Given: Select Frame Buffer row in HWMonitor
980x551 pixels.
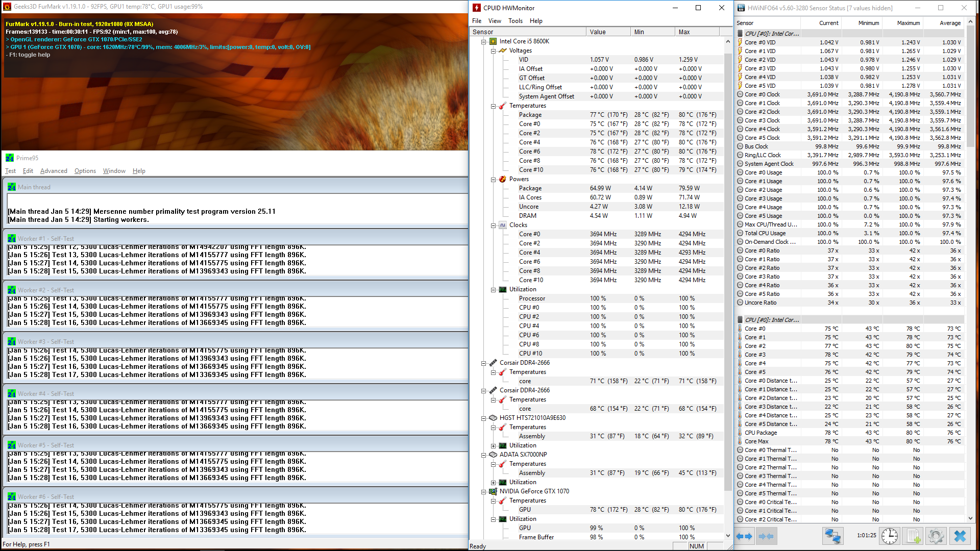Looking at the screenshot, I should pyautogui.click(x=596, y=537).
